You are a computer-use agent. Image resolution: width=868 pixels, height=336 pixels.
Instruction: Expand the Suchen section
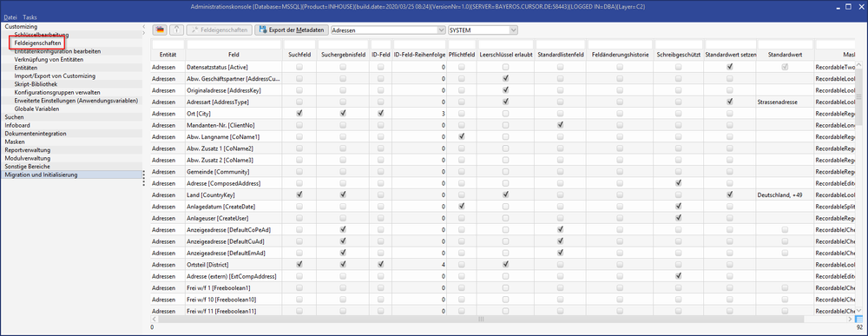[14, 117]
